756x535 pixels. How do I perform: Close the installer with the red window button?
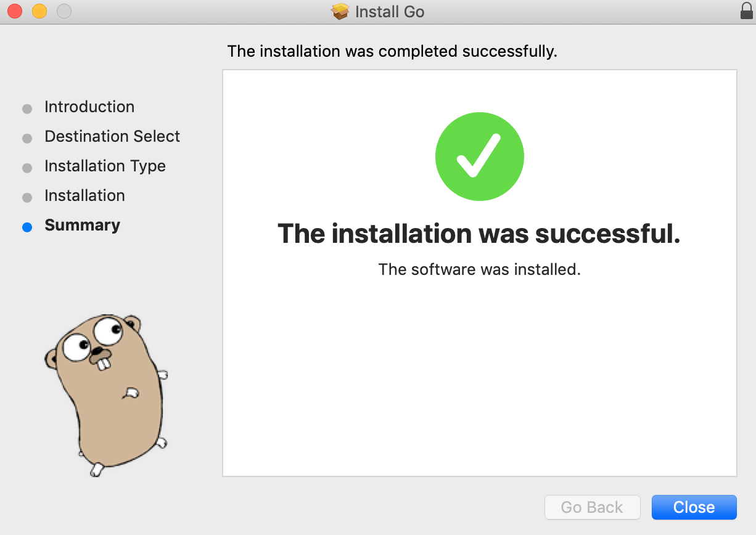[15, 11]
